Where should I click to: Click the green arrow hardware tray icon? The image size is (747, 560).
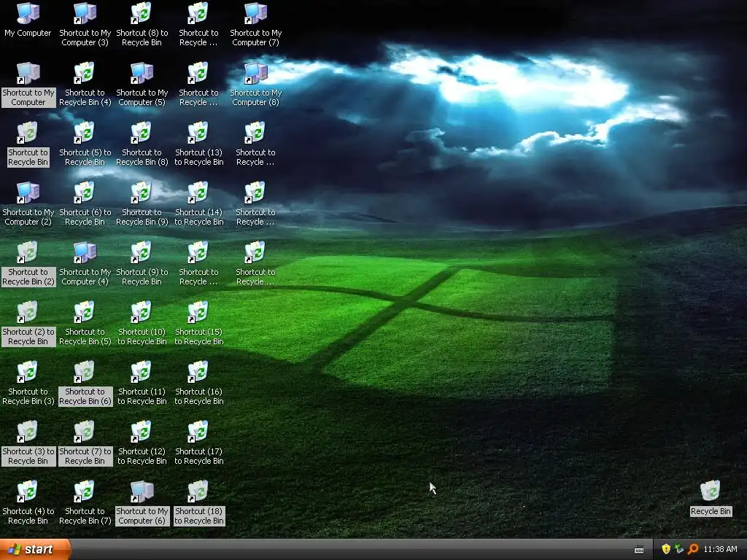[x=679, y=549]
